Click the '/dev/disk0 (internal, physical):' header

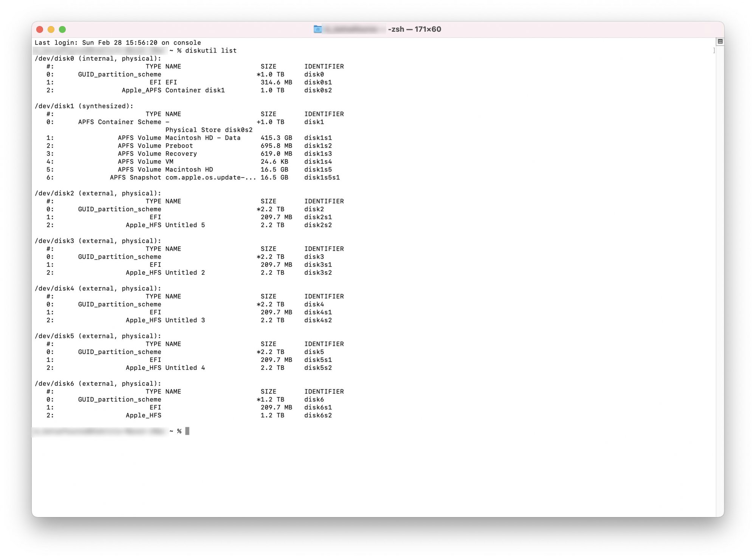coord(98,59)
